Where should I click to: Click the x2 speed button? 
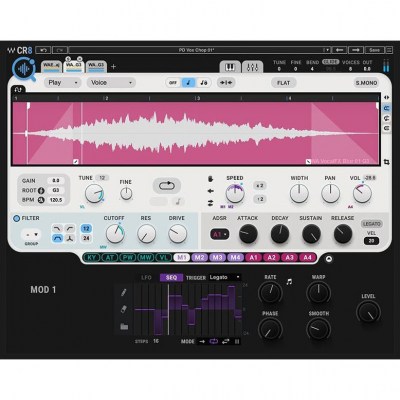[259, 186]
